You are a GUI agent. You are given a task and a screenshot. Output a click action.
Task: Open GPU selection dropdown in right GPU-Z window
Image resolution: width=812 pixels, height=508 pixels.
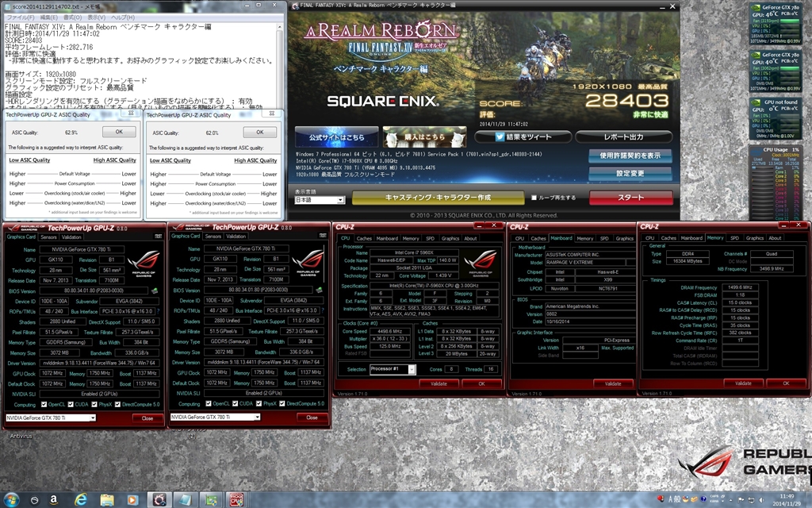pos(215,417)
